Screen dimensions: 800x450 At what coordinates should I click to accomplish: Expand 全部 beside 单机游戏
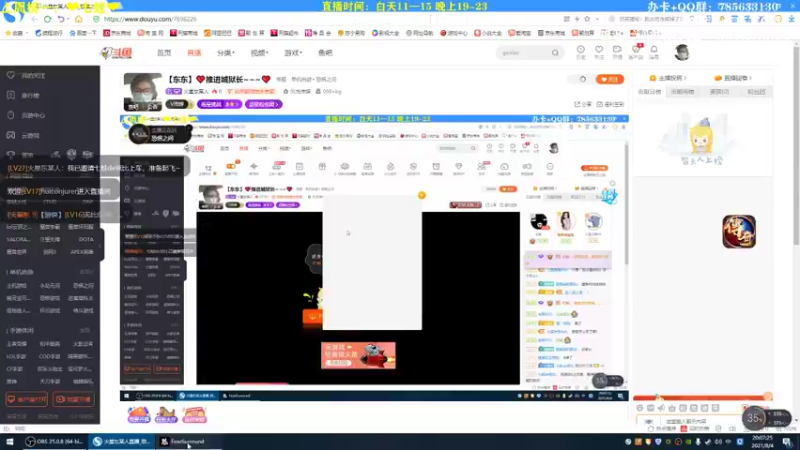[x=86, y=272]
